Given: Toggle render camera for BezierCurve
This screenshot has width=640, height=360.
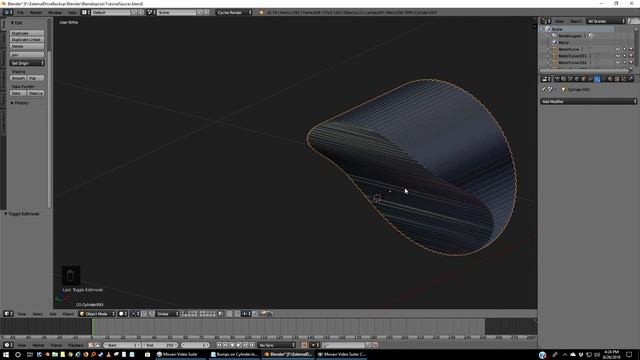Looking at the screenshot, I should click(x=631, y=49).
